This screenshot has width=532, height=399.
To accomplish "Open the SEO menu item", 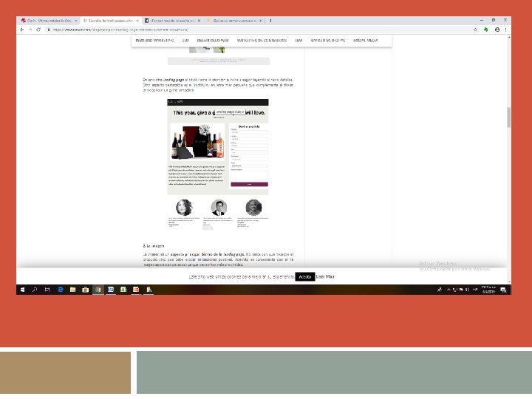I will coord(185,41).
